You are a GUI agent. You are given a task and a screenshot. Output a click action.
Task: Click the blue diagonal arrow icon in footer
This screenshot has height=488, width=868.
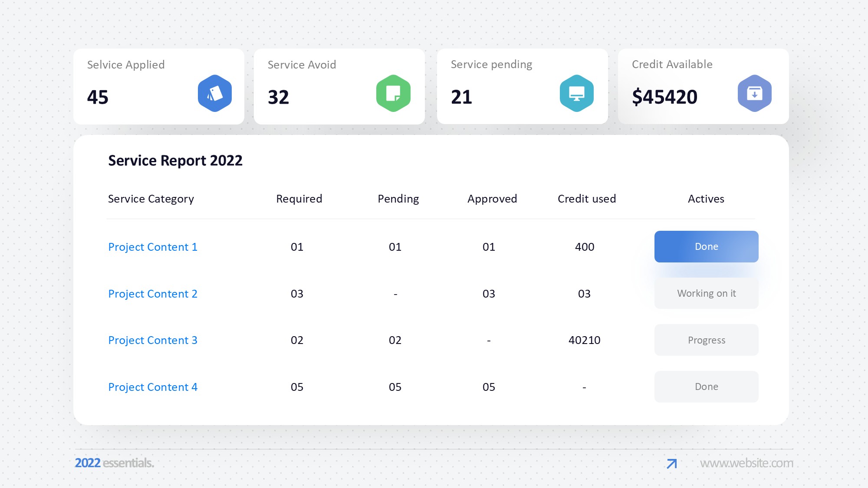click(671, 464)
